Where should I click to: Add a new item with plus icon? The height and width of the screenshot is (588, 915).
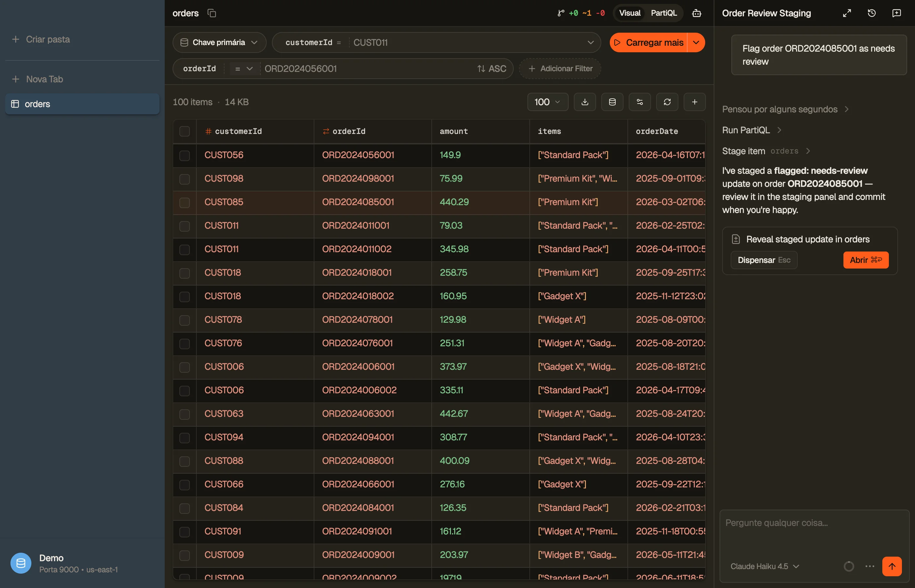(x=695, y=102)
